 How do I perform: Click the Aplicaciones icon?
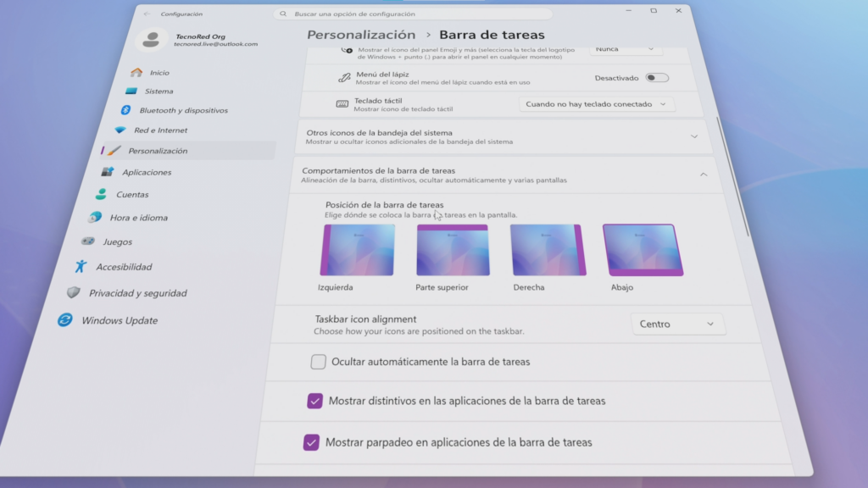108,172
